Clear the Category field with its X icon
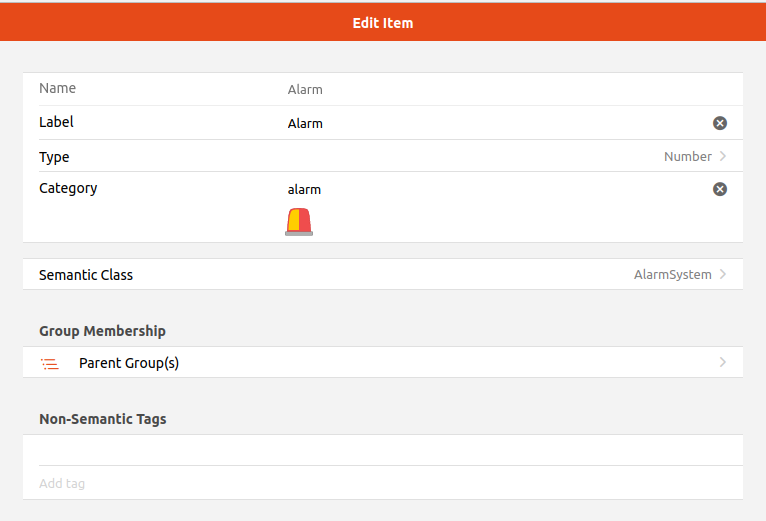The image size is (766, 521). click(x=720, y=189)
